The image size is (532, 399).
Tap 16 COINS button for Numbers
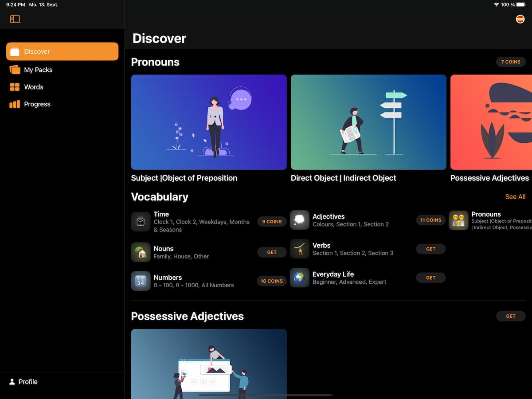point(272,281)
